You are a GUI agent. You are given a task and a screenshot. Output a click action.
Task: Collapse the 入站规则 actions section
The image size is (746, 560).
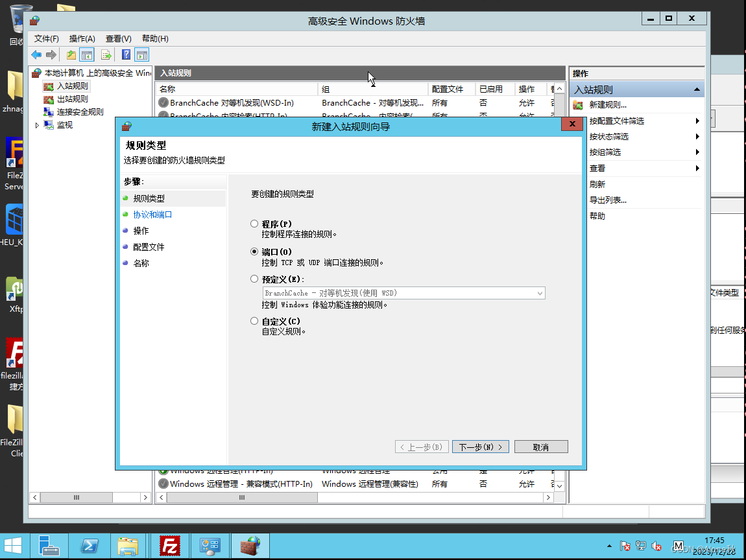pos(697,89)
